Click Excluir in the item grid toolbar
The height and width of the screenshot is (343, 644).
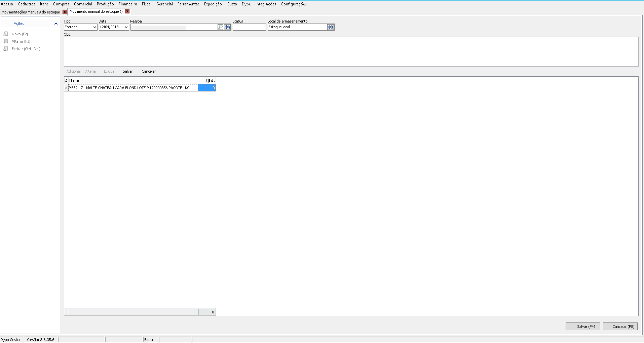coord(109,71)
